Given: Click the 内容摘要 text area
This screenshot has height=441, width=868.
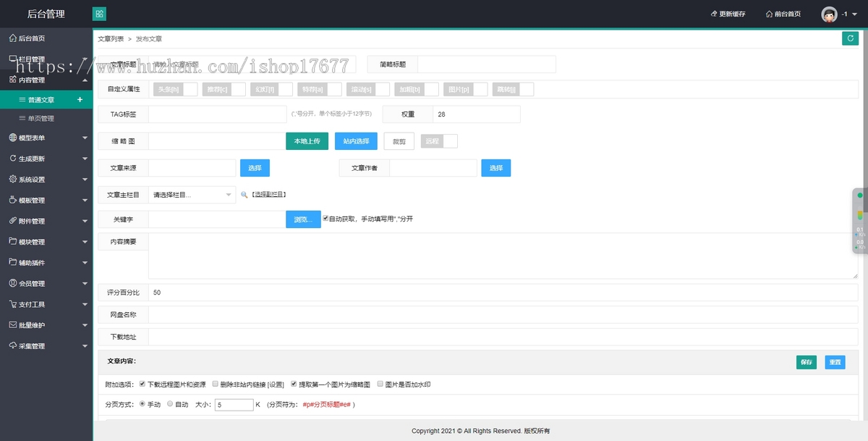Looking at the screenshot, I should tap(503, 256).
